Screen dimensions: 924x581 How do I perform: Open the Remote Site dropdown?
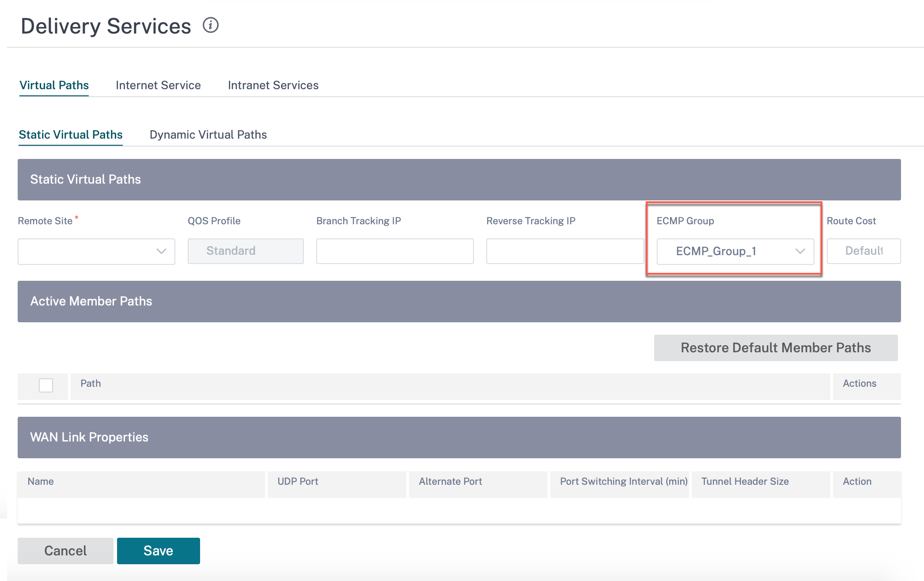(x=96, y=251)
